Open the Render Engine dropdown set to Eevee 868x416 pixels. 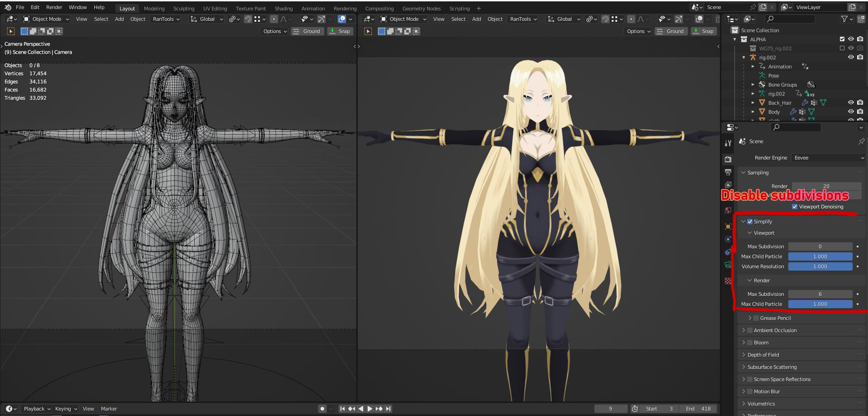point(828,158)
